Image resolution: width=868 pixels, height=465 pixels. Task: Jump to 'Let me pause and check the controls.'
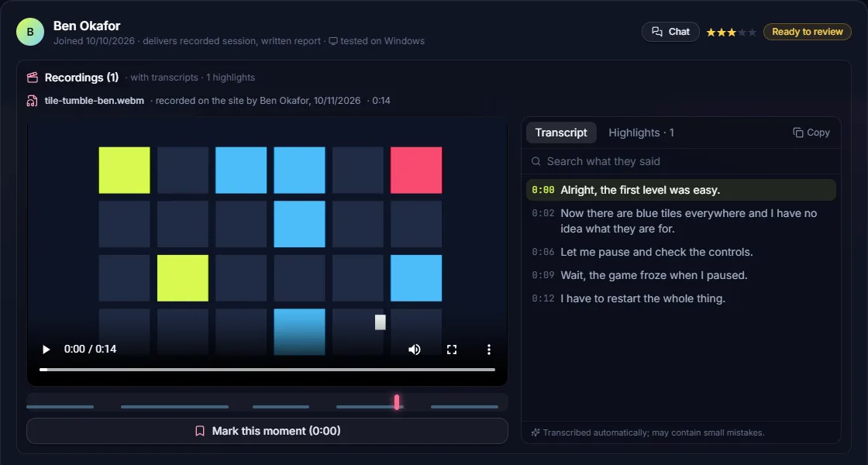[x=681, y=252]
